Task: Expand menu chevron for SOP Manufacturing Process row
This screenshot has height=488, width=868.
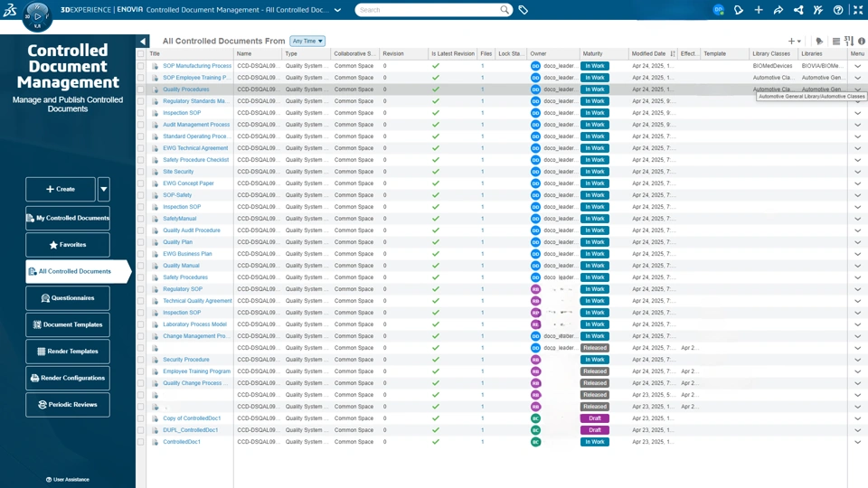Action: [857, 66]
